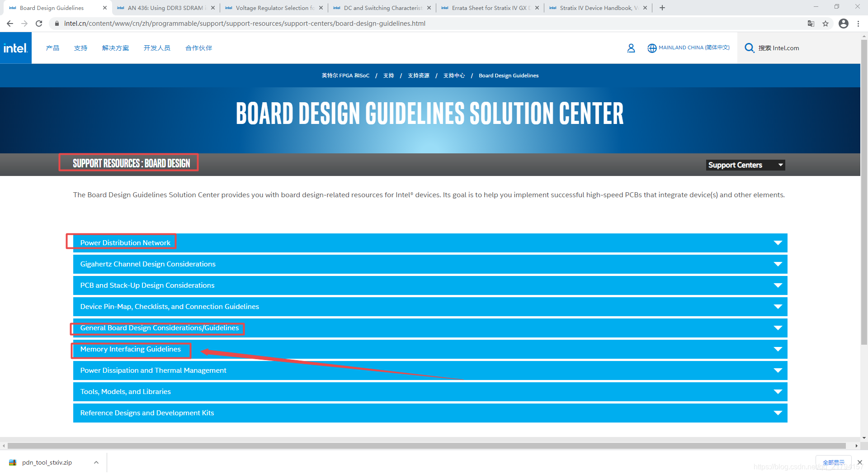
Task: Close the Board Design Guidelines tab
Action: [105, 8]
